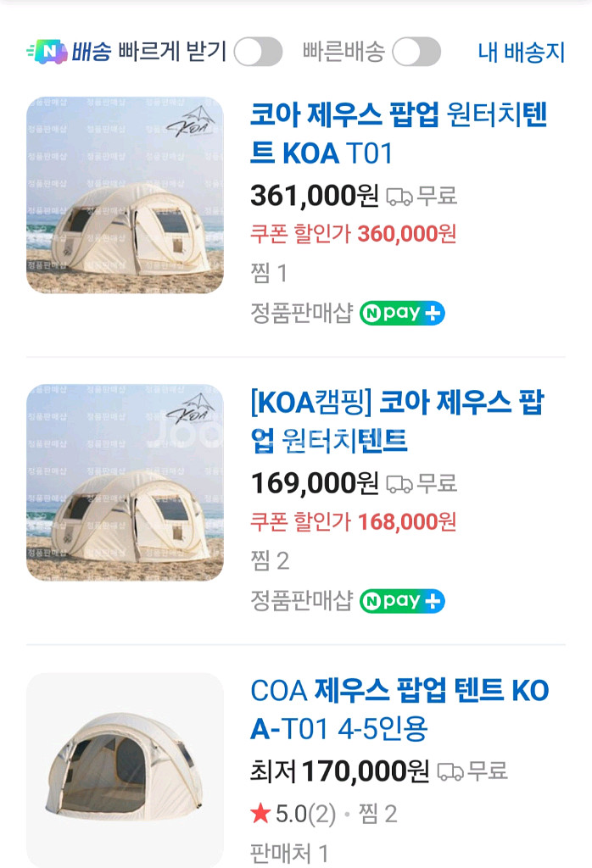Open the 169,000원 tent thumbnail
This screenshot has width=592, height=868.
coord(125,482)
